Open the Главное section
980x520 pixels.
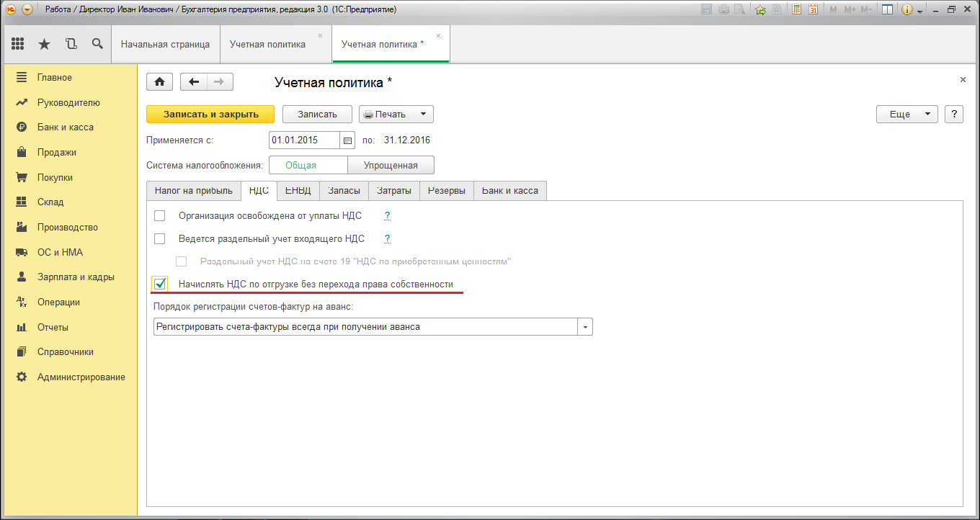click(55, 77)
